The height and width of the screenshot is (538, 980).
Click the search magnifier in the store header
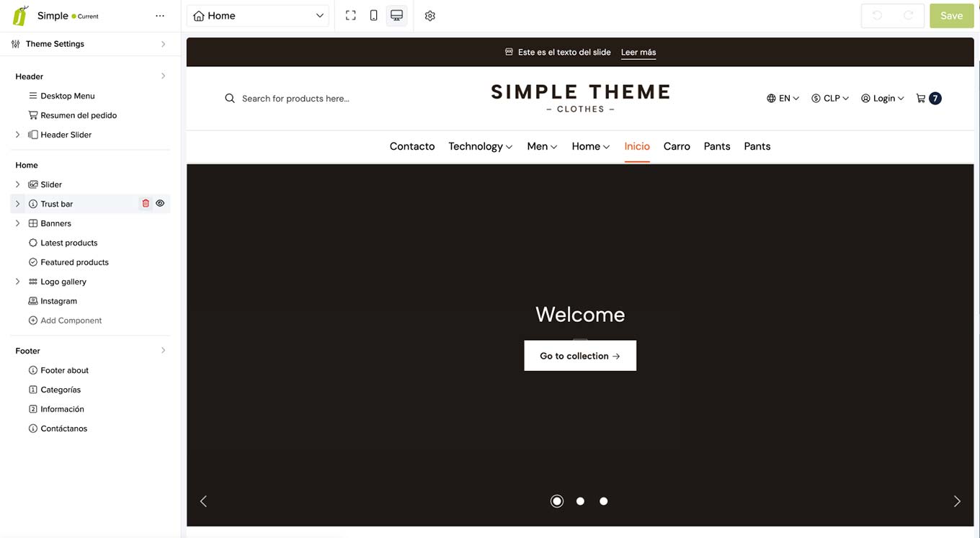pos(229,98)
